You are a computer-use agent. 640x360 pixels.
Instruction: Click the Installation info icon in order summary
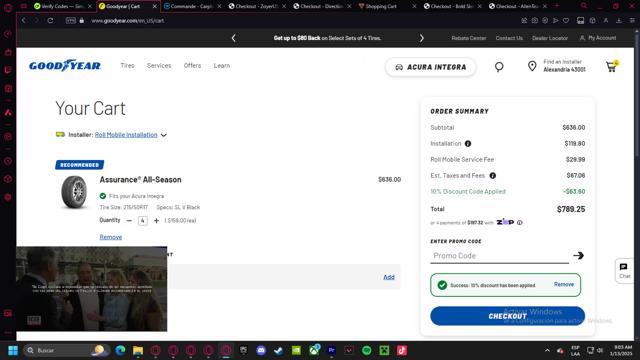click(x=468, y=144)
